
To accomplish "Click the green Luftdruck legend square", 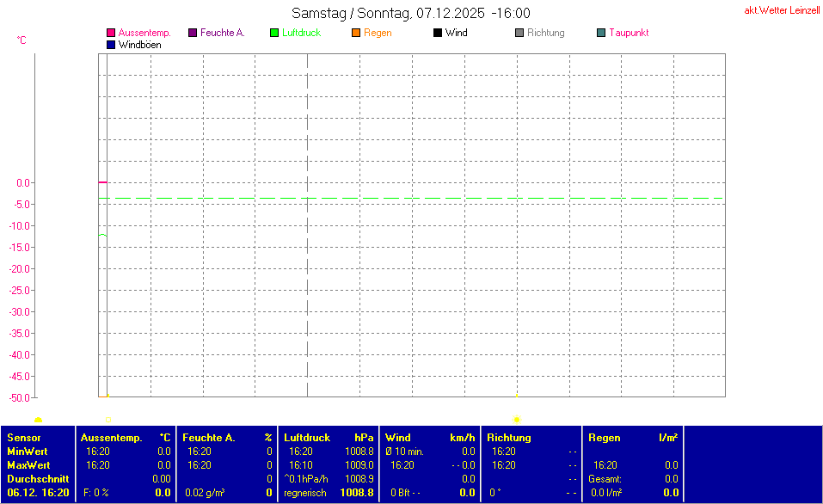I will (274, 33).
